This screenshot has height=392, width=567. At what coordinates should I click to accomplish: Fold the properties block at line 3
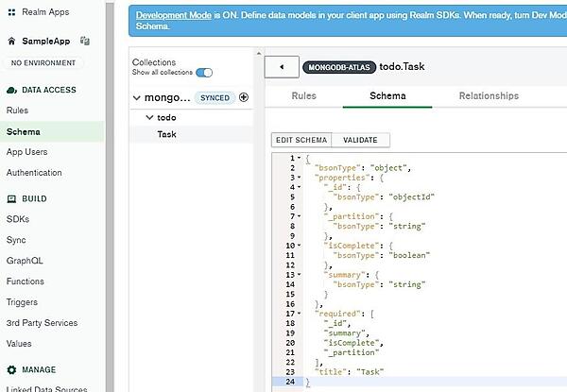click(299, 177)
